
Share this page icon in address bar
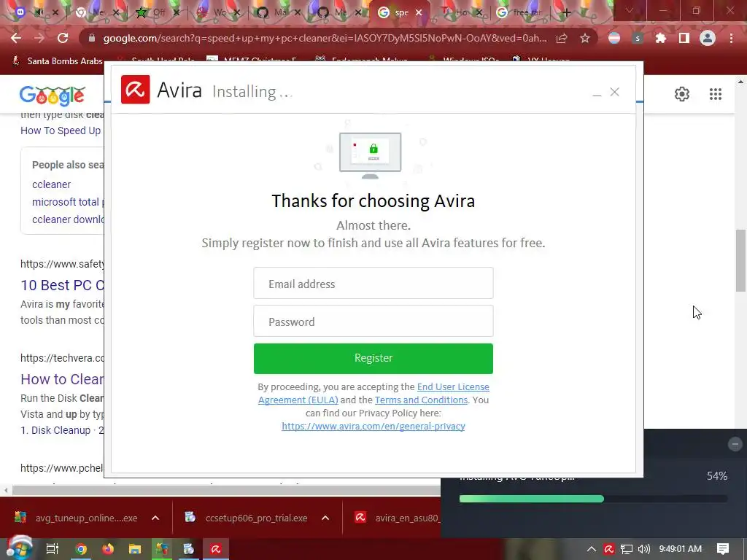(x=562, y=38)
